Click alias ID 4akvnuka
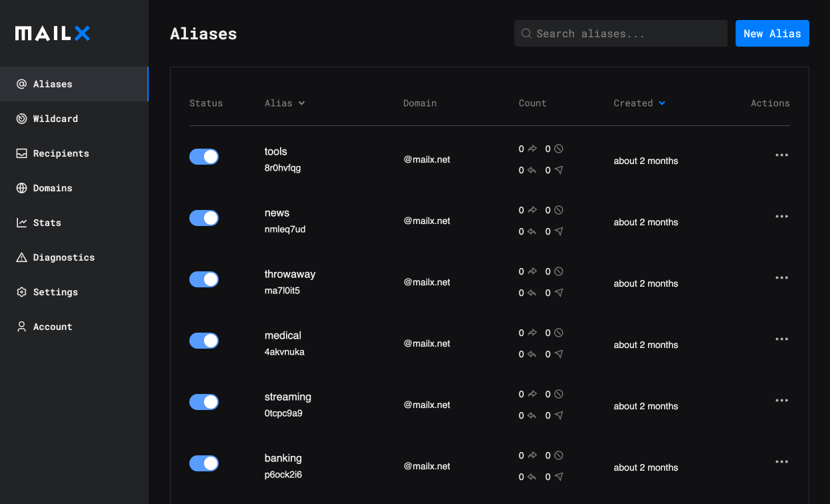830x504 pixels. pyautogui.click(x=285, y=352)
